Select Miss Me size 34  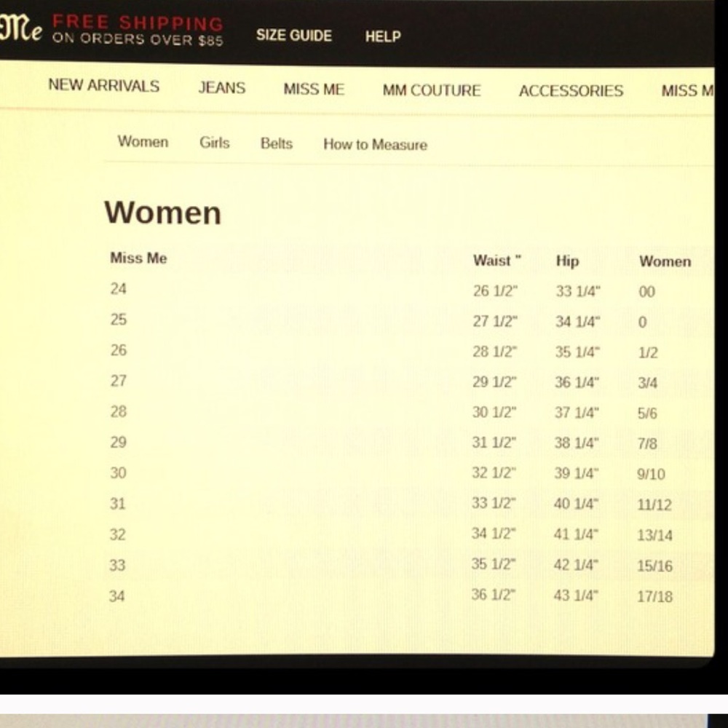[117, 596]
